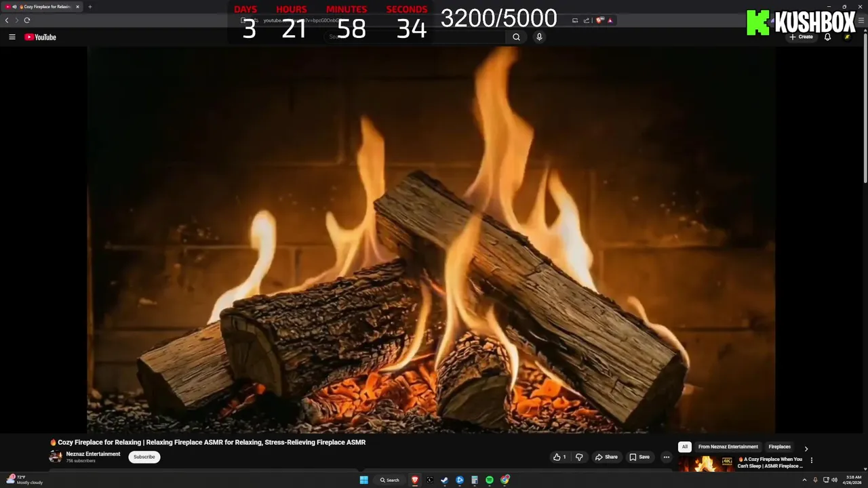Click the YouTube search magnifier button
This screenshot has width=868, height=488.
(516, 37)
